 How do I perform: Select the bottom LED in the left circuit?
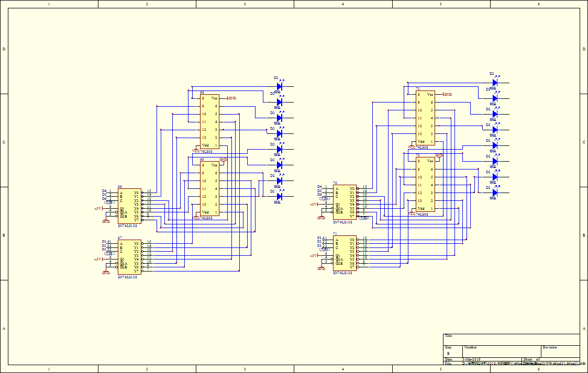click(279, 197)
